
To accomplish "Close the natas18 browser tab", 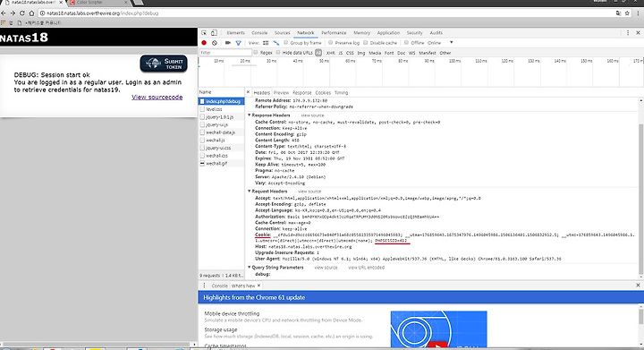I will (x=61, y=3).
